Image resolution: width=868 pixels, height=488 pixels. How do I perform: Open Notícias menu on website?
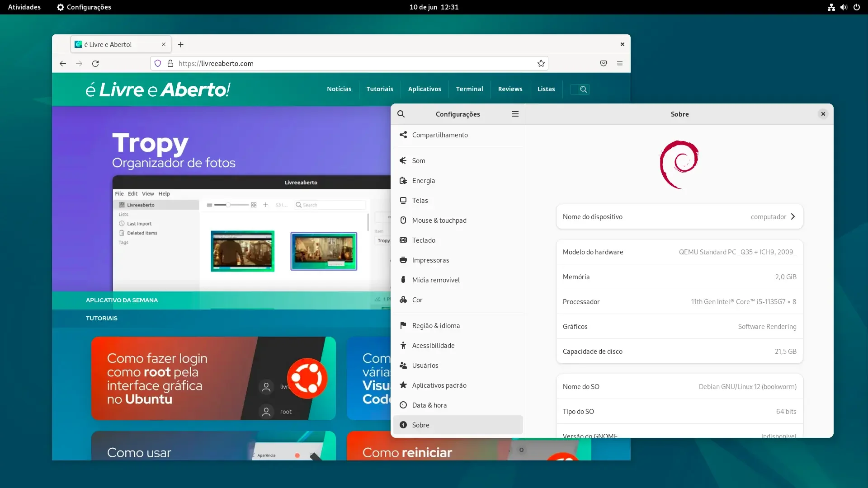point(339,89)
